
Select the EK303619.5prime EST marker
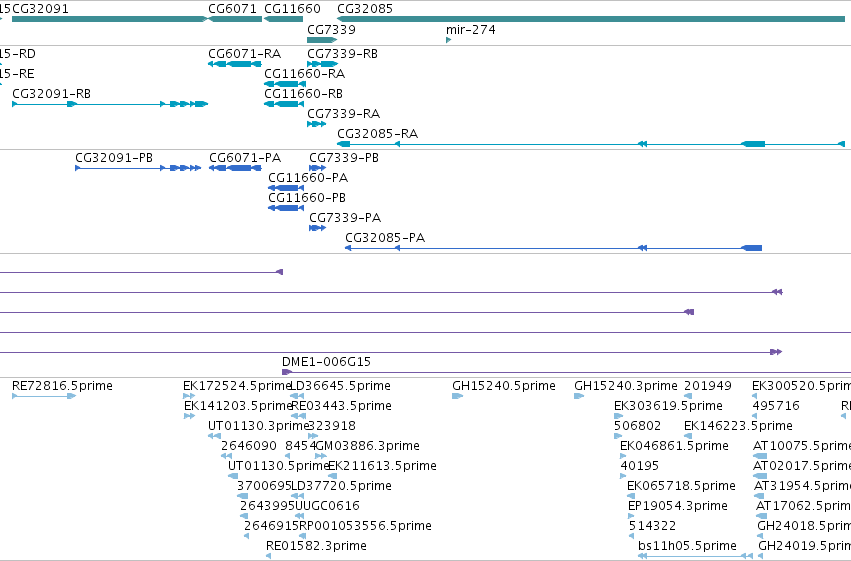(x=618, y=416)
